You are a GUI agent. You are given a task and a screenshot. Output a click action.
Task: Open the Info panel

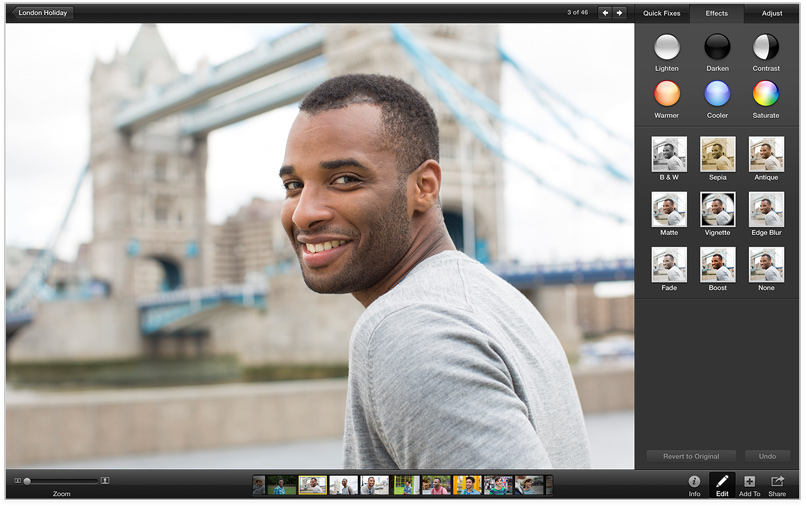694,483
